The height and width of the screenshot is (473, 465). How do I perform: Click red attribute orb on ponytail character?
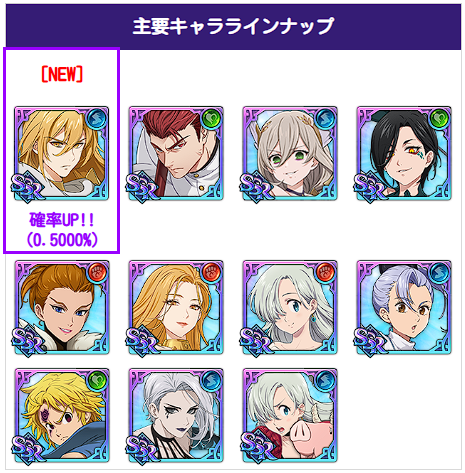click(x=97, y=272)
